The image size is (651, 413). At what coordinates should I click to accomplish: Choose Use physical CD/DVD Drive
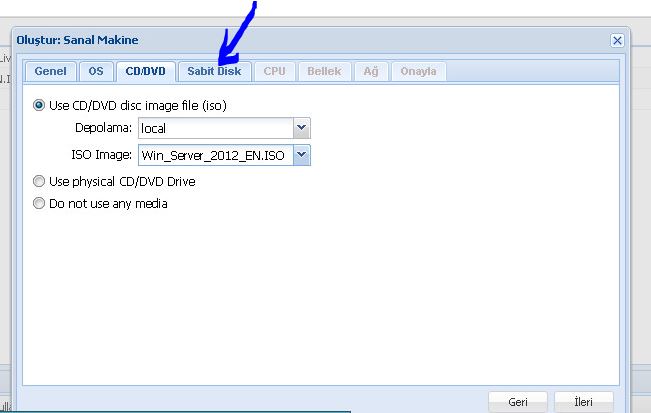click(x=40, y=182)
